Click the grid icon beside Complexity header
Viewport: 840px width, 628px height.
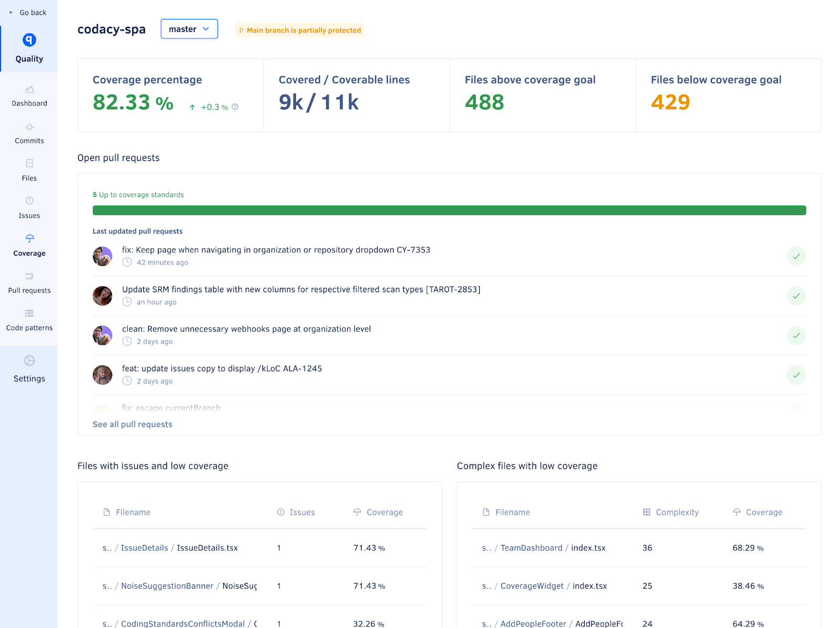[x=647, y=512]
